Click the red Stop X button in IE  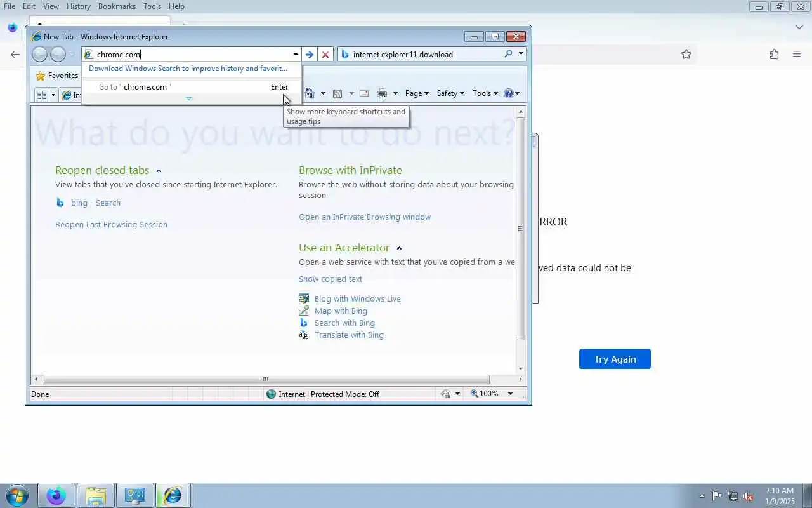point(325,55)
